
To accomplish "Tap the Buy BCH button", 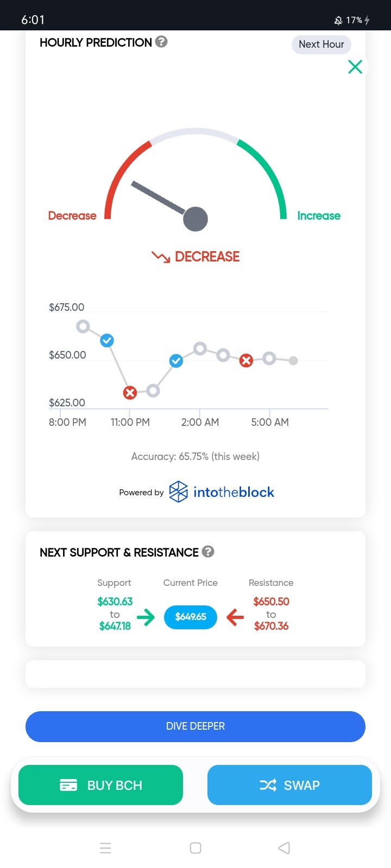I will tap(100, 785).
